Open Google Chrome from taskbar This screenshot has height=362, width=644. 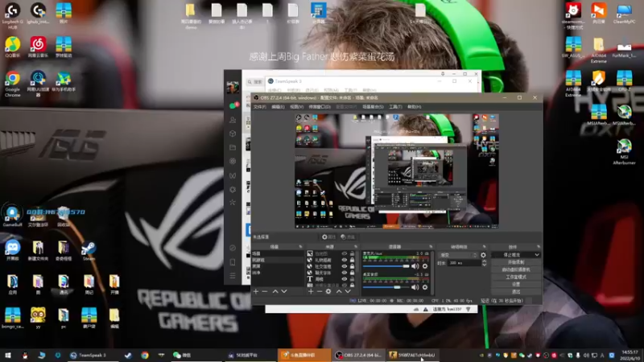tap(145, 356)
